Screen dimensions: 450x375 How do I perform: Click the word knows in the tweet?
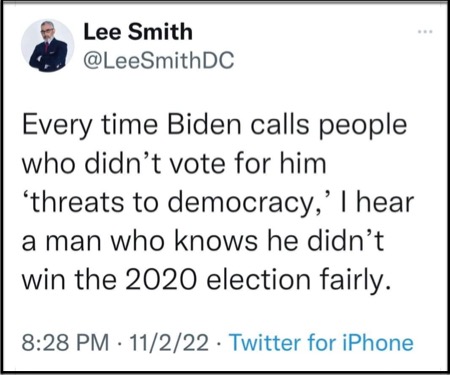(216, 241)
